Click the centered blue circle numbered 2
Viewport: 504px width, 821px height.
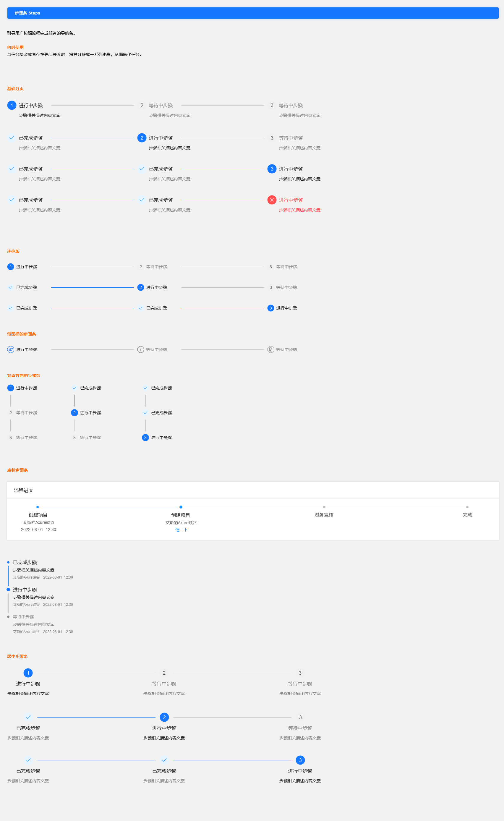pos(164,717)
